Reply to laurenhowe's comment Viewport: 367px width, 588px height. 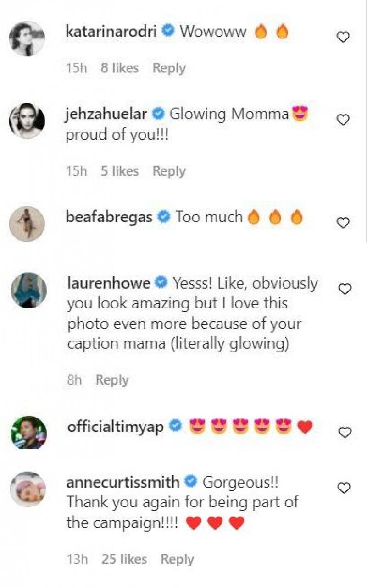112,380
